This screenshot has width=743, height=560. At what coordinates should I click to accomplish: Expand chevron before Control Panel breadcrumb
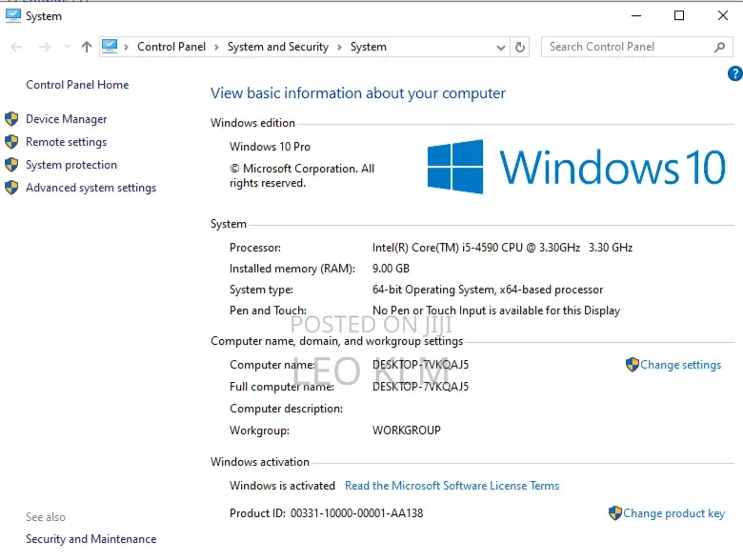point(126,47)
